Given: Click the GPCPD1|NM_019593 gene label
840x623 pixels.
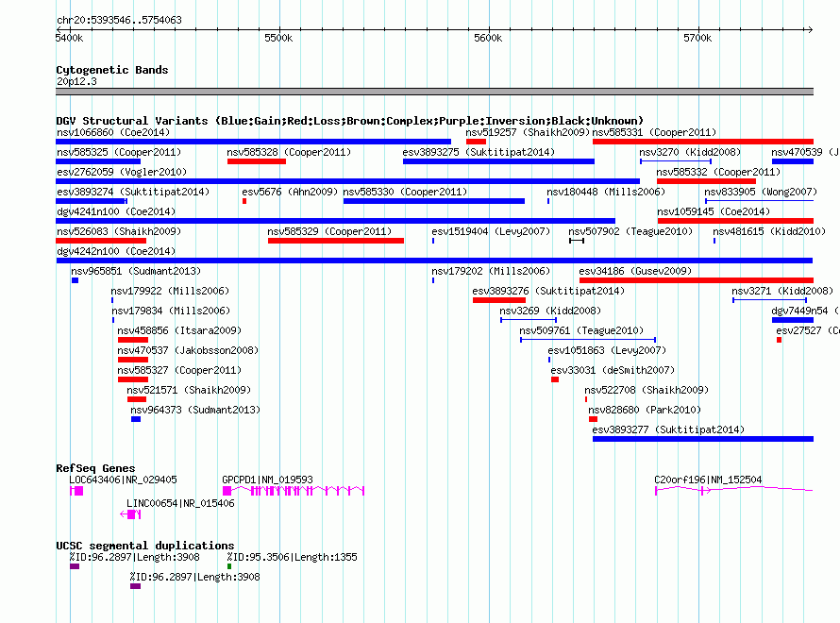Looking at the screenshot, I should pos(267,480).
